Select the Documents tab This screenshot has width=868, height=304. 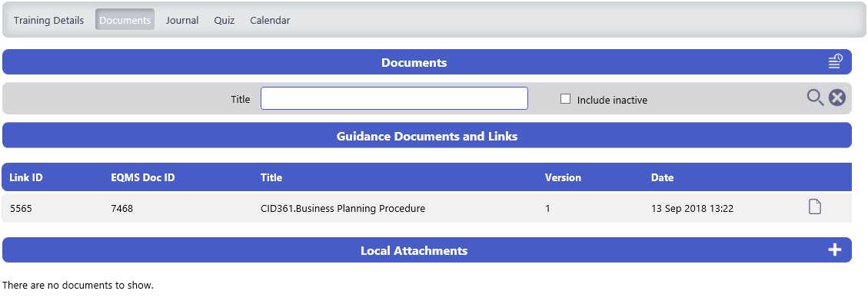pyautogui.click(x=125, y=20)
